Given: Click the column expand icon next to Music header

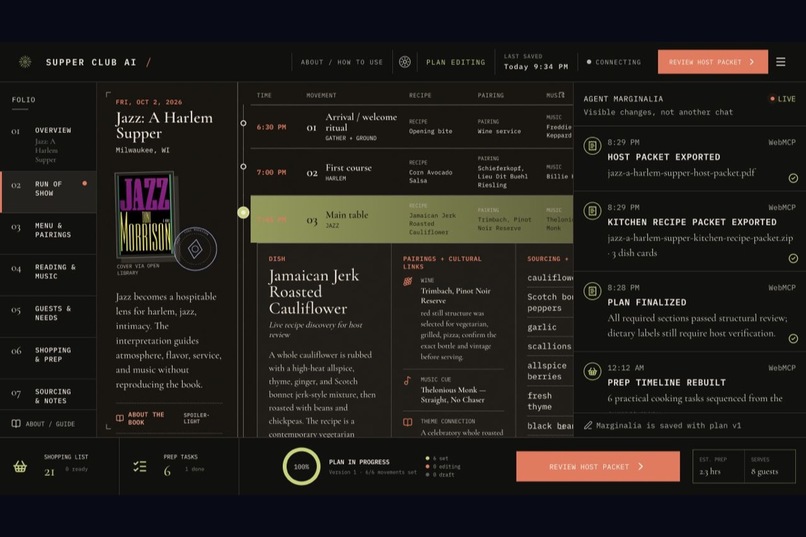Looking at the screenshot, I should coord(562,95).
